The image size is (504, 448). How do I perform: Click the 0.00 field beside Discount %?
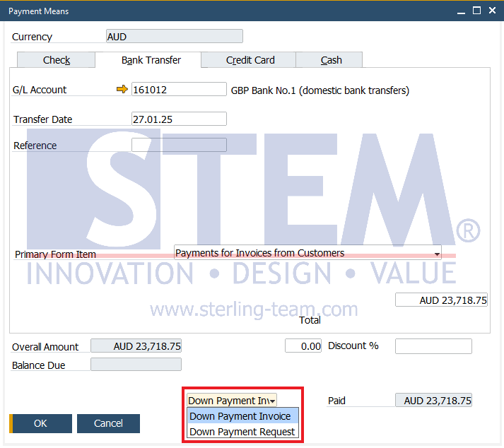[303, 346]
